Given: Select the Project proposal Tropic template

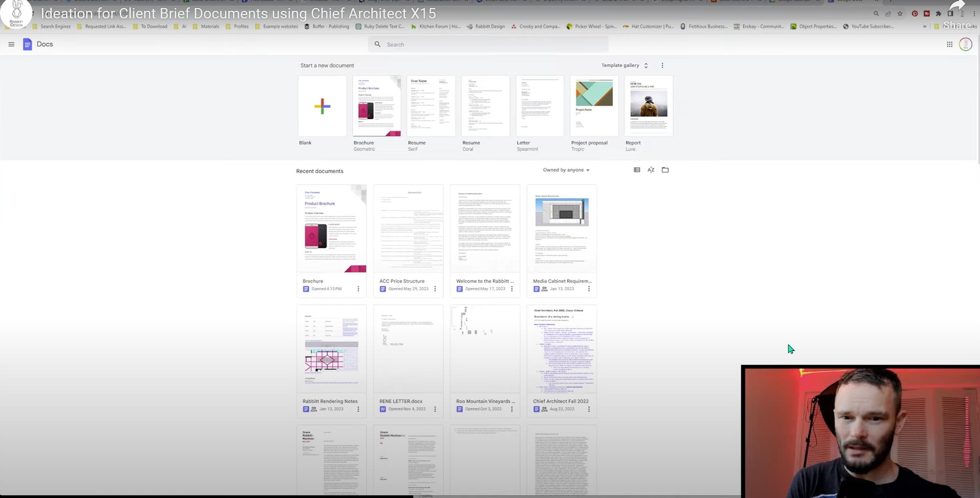Looking at the screenshot, I should pyautogui.click(x=594, y=106).
